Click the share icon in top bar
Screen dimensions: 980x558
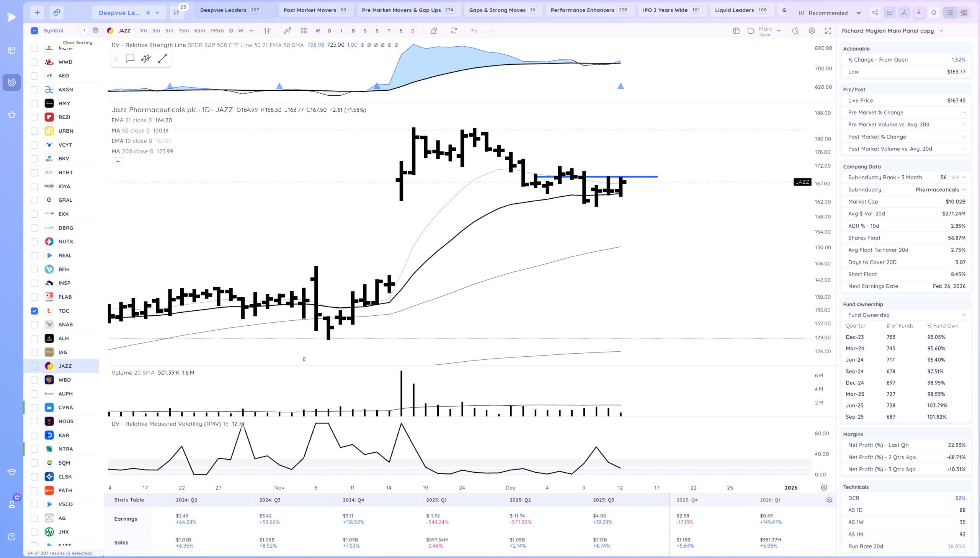pyautogui.click(x=875, y=13)
